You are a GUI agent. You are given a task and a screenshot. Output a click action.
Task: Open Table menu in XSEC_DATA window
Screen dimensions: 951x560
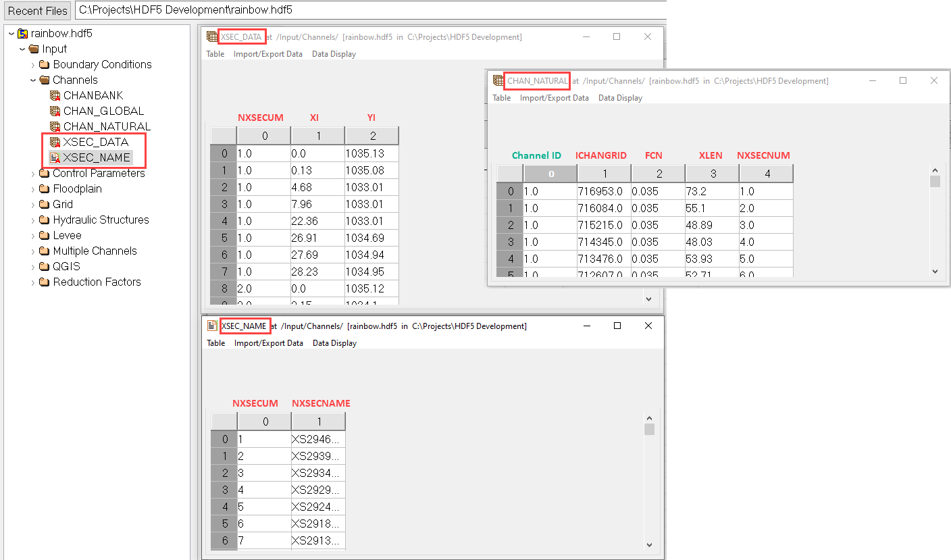tap(215, 54)
